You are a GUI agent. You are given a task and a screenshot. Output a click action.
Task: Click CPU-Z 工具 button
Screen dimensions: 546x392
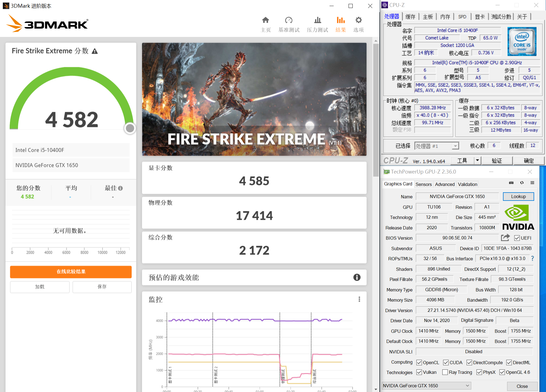click(462, 160)
